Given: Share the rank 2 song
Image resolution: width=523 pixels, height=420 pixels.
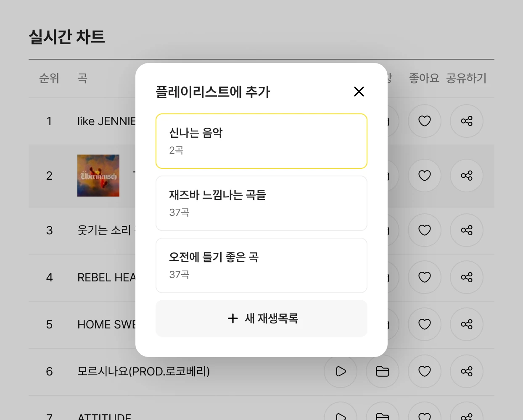Looking at the screenshot, I should click(467, 176).
